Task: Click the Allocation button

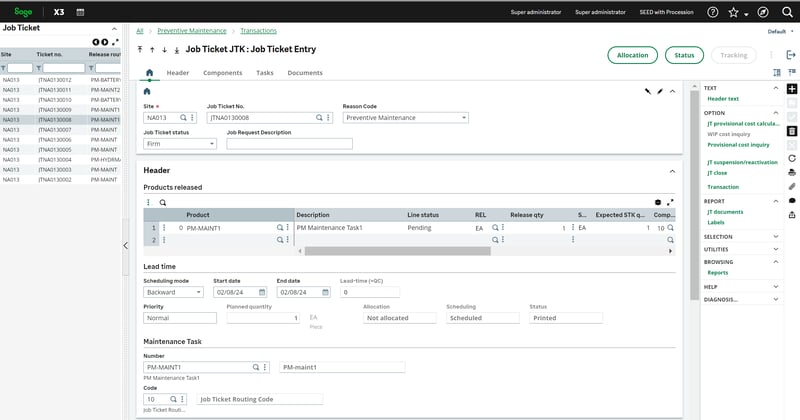Action: click(632, 55)
